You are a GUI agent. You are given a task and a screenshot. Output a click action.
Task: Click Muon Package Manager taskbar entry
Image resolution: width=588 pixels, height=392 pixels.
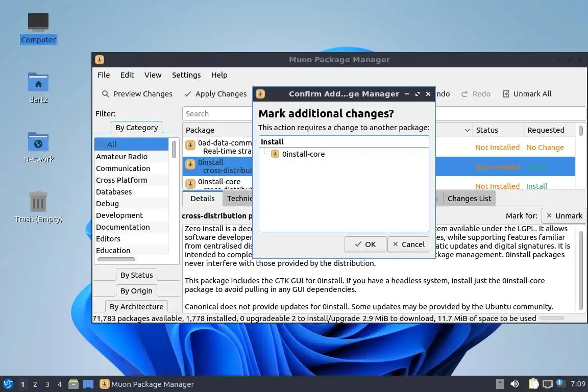pos(147,384)
